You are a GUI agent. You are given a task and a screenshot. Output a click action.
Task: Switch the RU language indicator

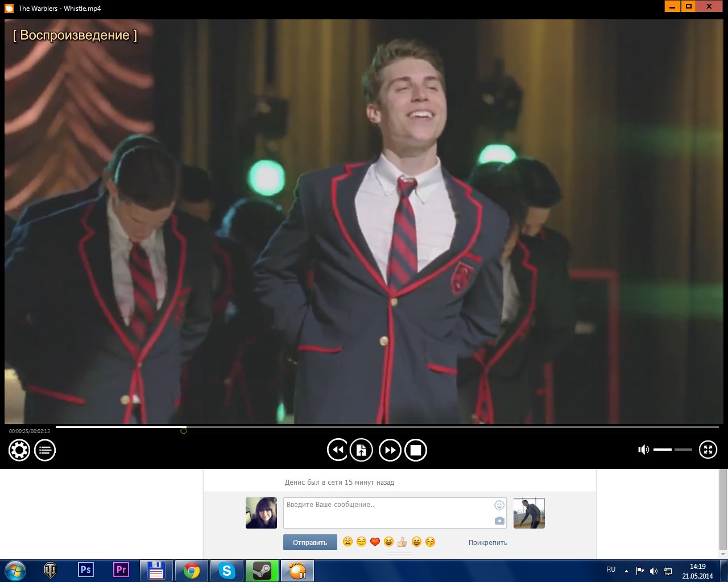611,569
